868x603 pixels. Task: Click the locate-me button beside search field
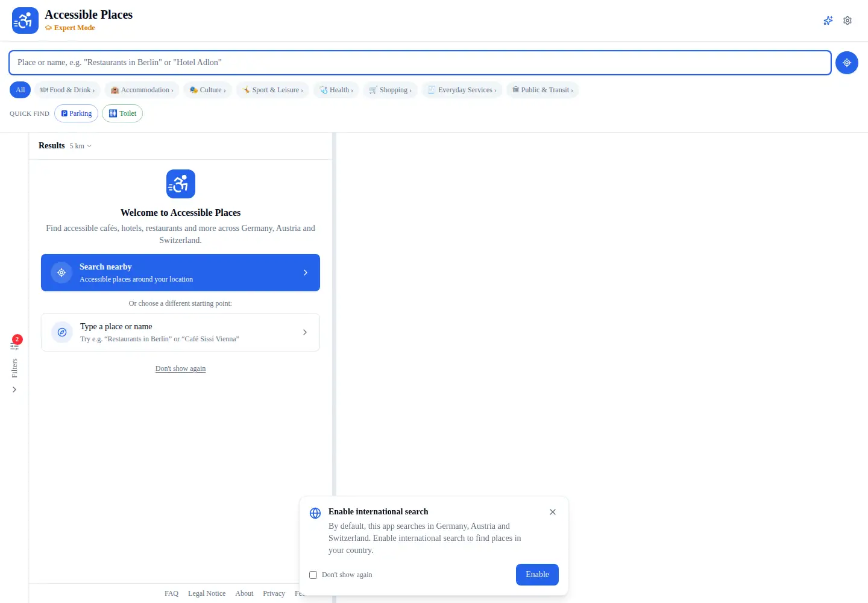point(847,63)
